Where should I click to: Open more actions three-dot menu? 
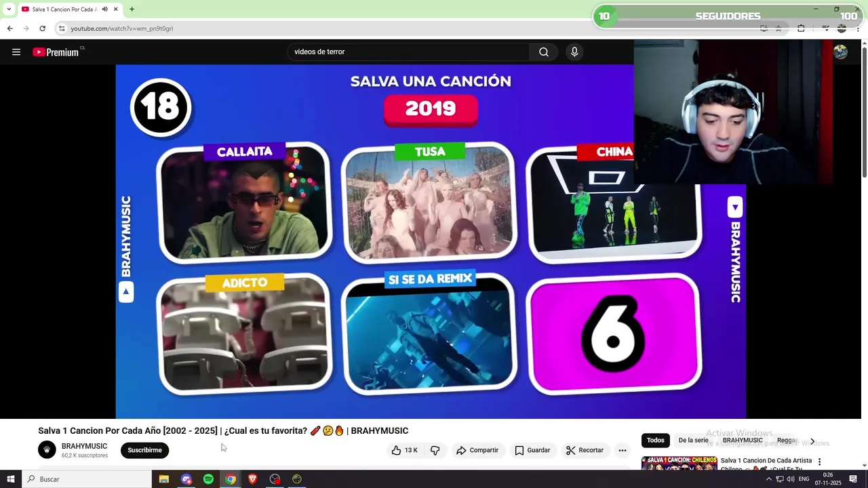pos(622,450)
